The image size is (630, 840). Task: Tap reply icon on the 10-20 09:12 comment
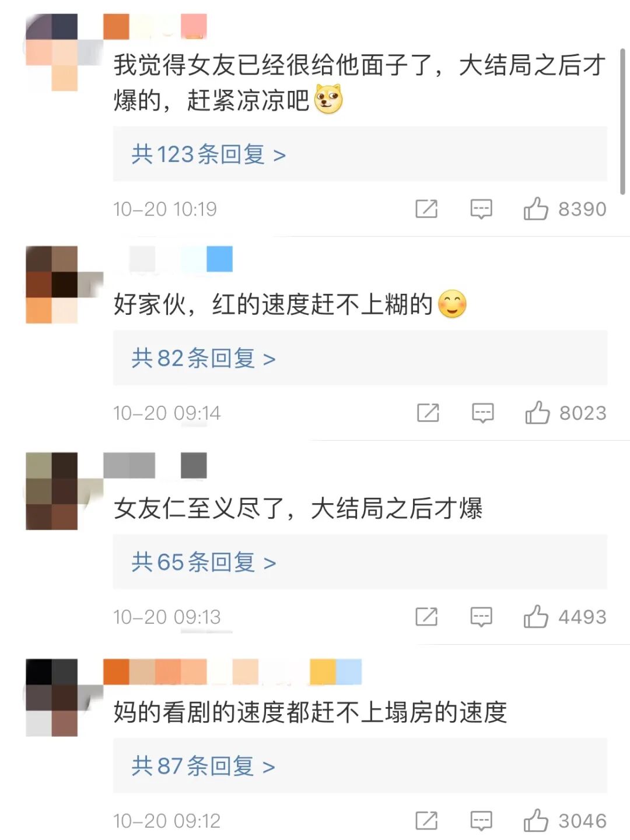tap(481, 821)
